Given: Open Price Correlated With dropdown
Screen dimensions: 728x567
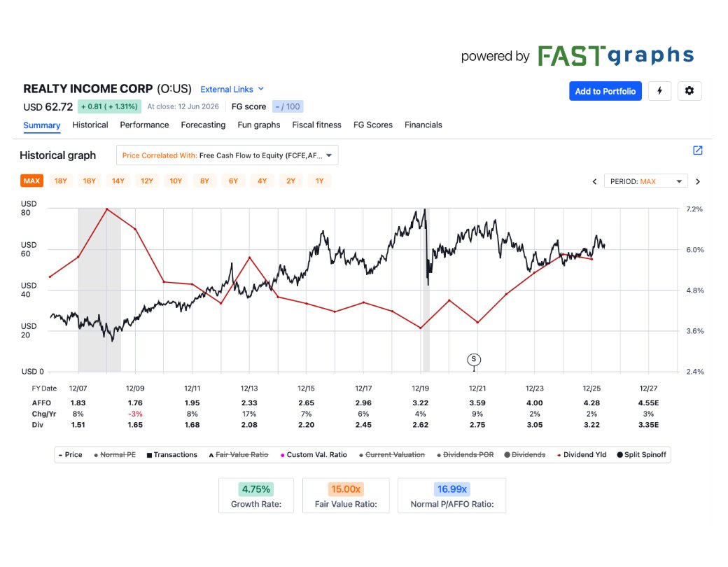Looking at the screenshot, I should coord(227,155).
